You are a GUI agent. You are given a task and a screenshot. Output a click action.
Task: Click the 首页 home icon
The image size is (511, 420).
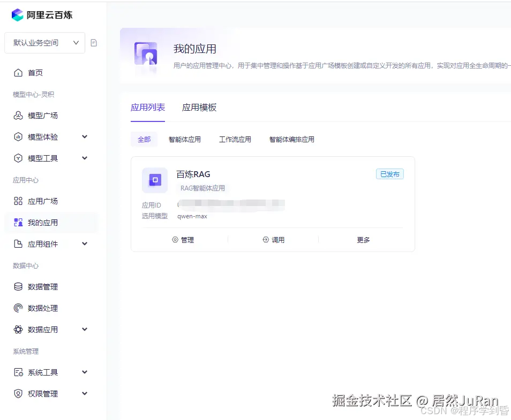tap(18, 73)
